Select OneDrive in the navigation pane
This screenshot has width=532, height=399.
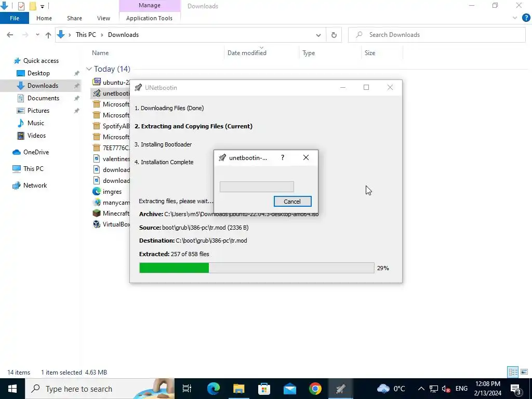(36, 152)
